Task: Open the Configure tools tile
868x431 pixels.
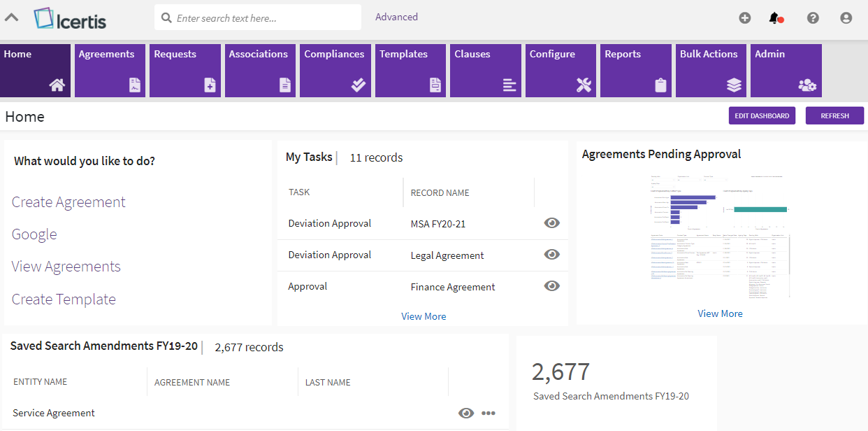Action: (560, 70)
